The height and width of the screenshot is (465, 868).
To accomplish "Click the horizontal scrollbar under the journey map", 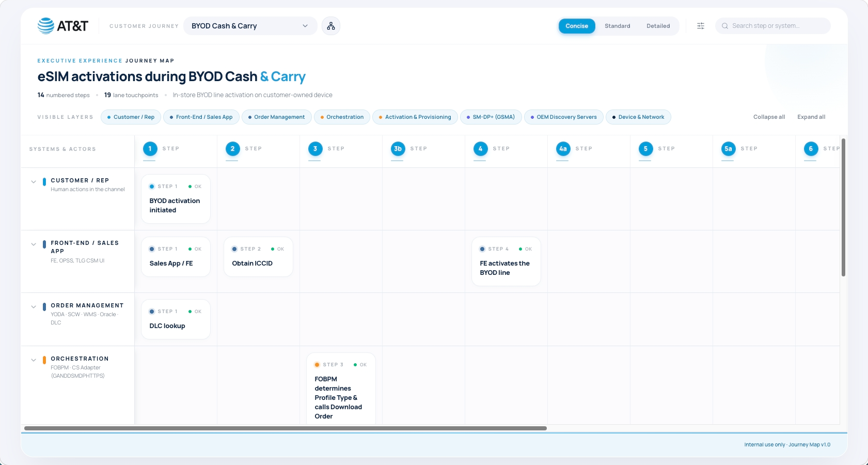I will point(286,428).
